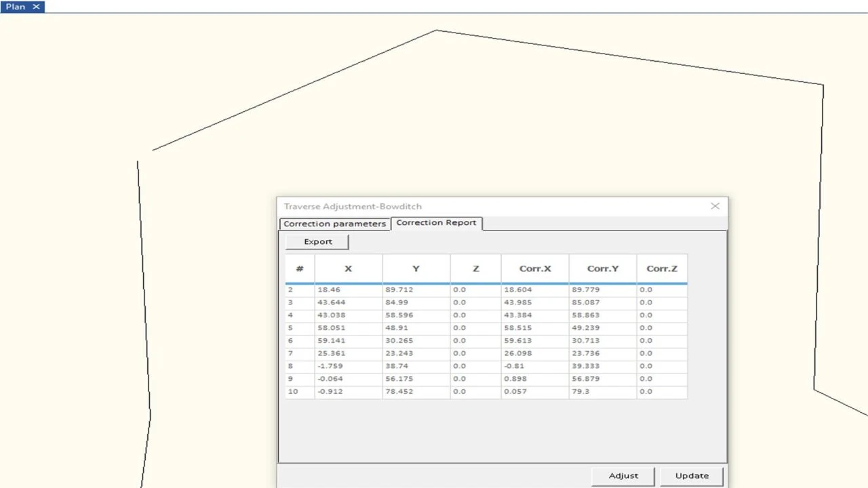
Task: Click the X column header
Action: pyautogui.click(x=349, y=268)
